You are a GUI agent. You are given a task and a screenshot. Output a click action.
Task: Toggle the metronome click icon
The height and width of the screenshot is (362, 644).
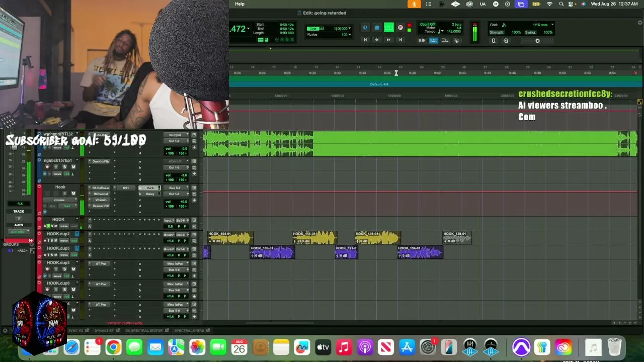433,41
